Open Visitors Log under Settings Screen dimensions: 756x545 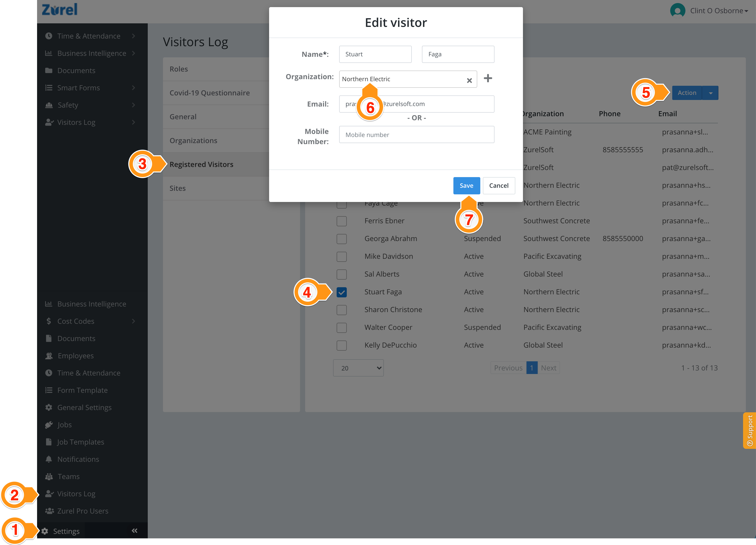[76, 494]
